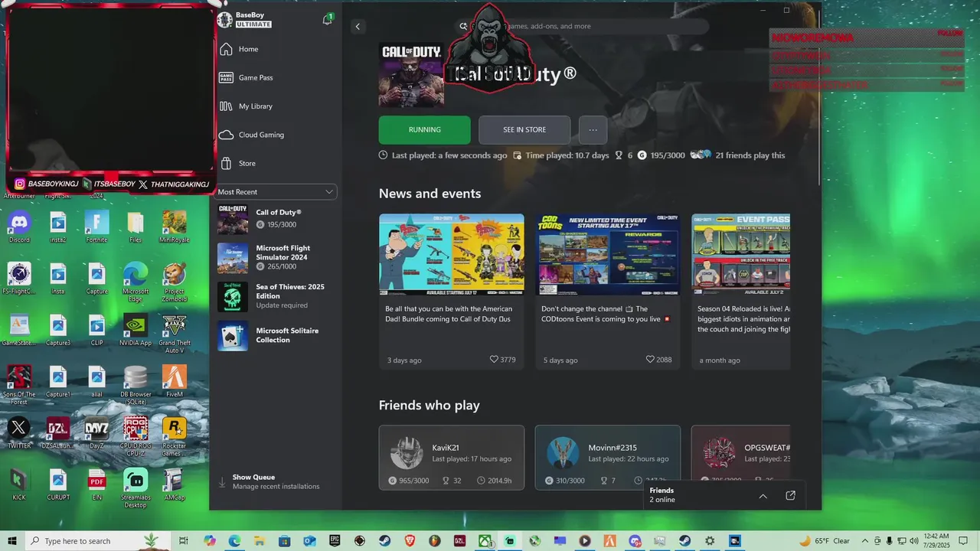Open the Xbox notifications bell
The width and height of the screenshot is (980, 551).
pos(327,20)
